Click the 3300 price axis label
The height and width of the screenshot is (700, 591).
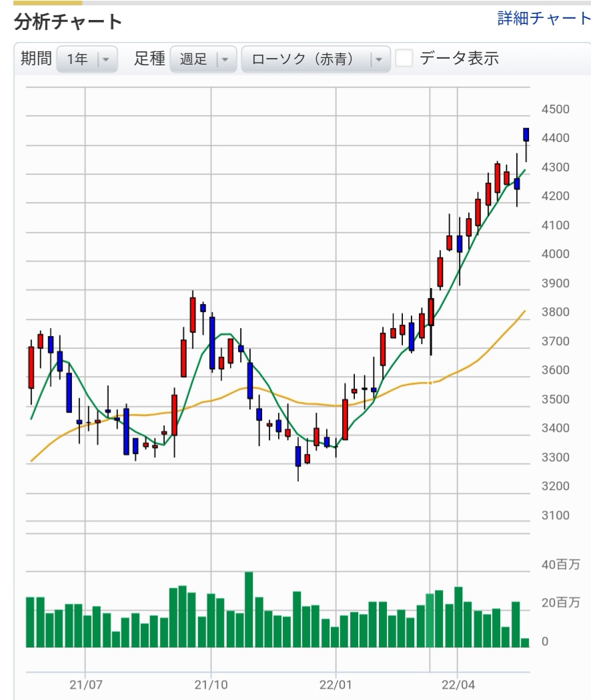coord(555,457)
